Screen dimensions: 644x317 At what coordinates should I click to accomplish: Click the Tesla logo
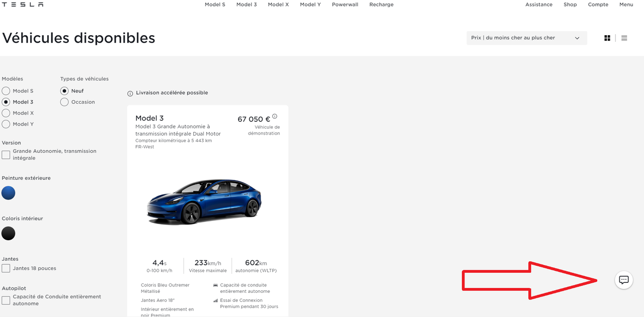(x=22, y=5)
